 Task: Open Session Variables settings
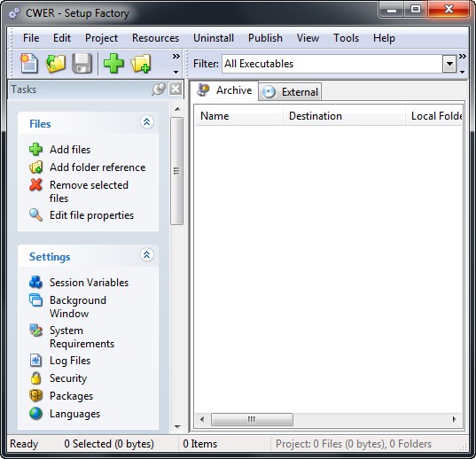(x=89, y=283)
